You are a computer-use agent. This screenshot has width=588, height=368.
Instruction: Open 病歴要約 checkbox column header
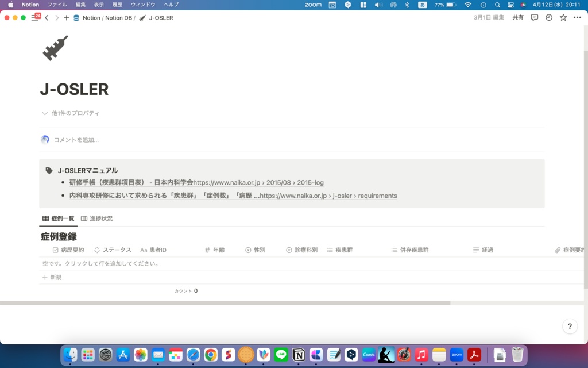click(x=68, y=250)
